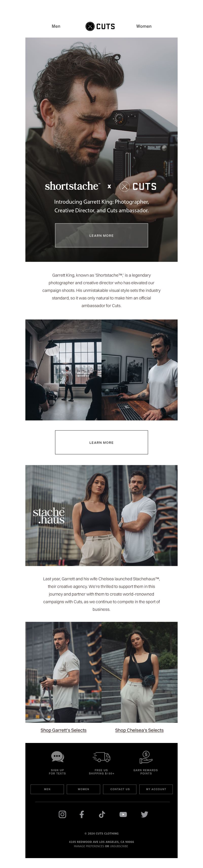This screenshot has width=203, height=868.
Task: Click the My Account footer button
Action: pyautogui.click(x=156, y=789)
